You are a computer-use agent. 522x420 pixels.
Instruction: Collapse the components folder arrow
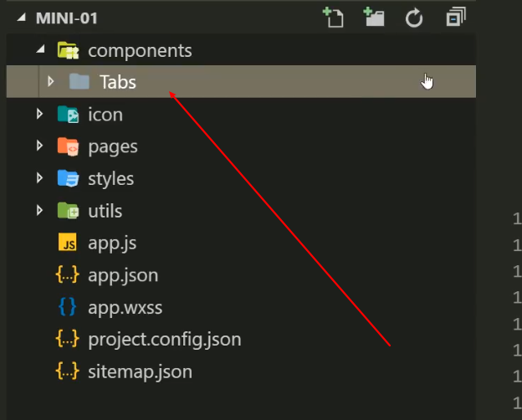pyautogui.click(x=40, y=51)
